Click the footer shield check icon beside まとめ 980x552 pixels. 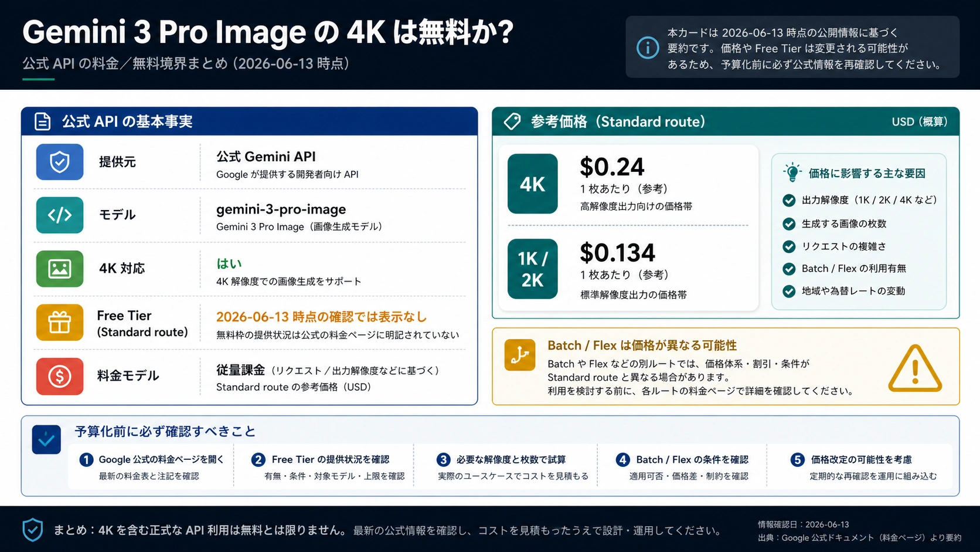33,530
